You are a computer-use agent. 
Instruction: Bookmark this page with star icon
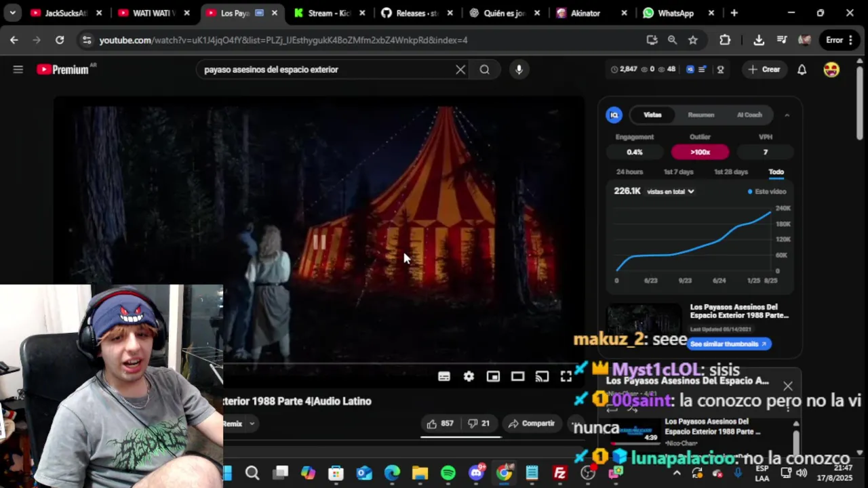(x=693, y=40)
